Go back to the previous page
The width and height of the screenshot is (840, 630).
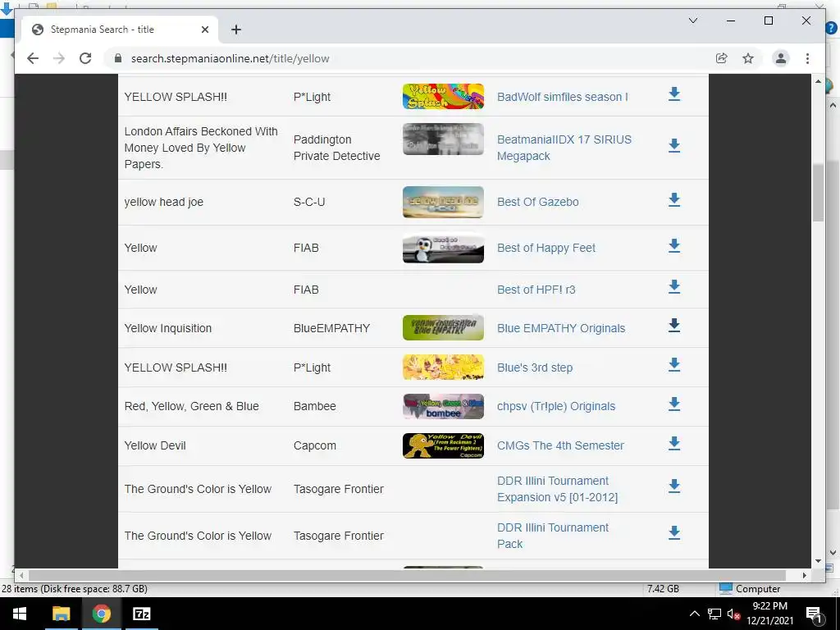(x=33, y=58)
